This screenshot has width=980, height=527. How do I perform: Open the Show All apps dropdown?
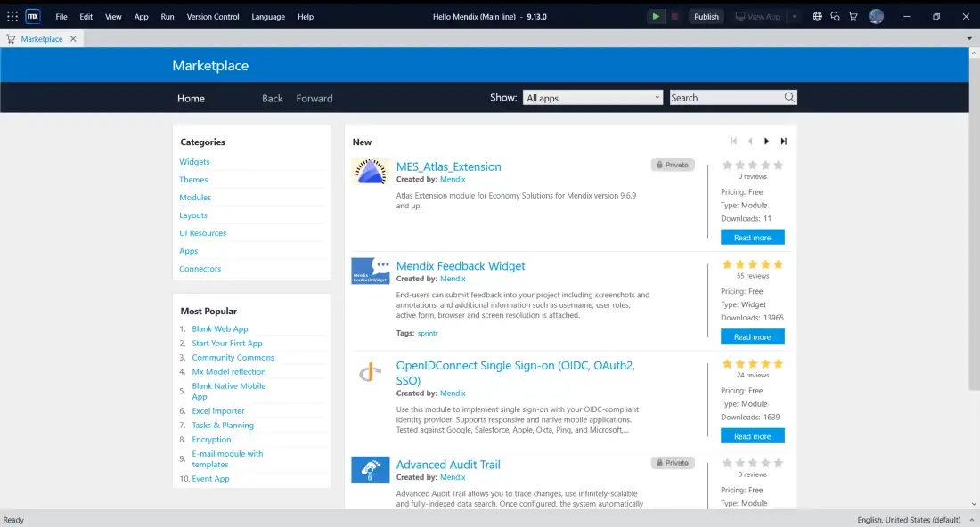pyautogui.click(x=592, y=97)
